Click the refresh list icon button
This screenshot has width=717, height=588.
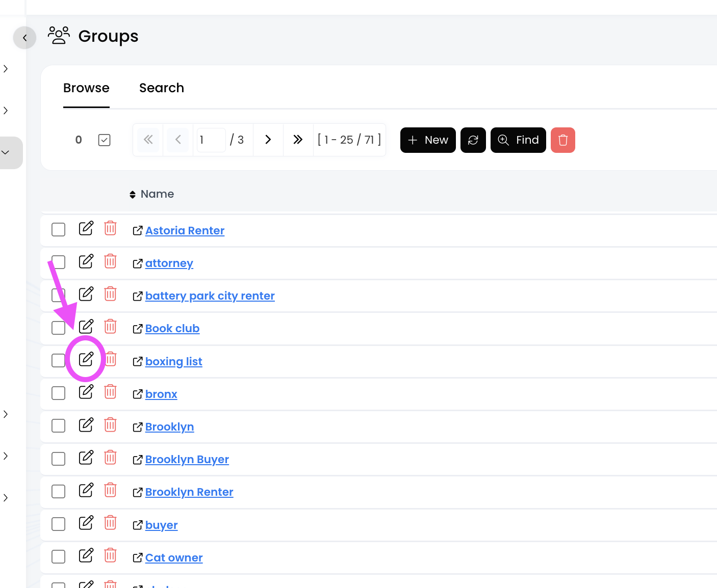click(473, 140)
